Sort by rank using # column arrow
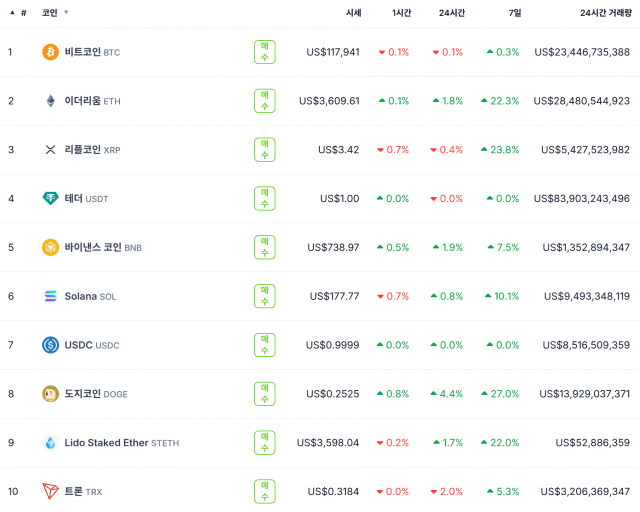This screenshot has width=640, height=512. coord(12,12)
